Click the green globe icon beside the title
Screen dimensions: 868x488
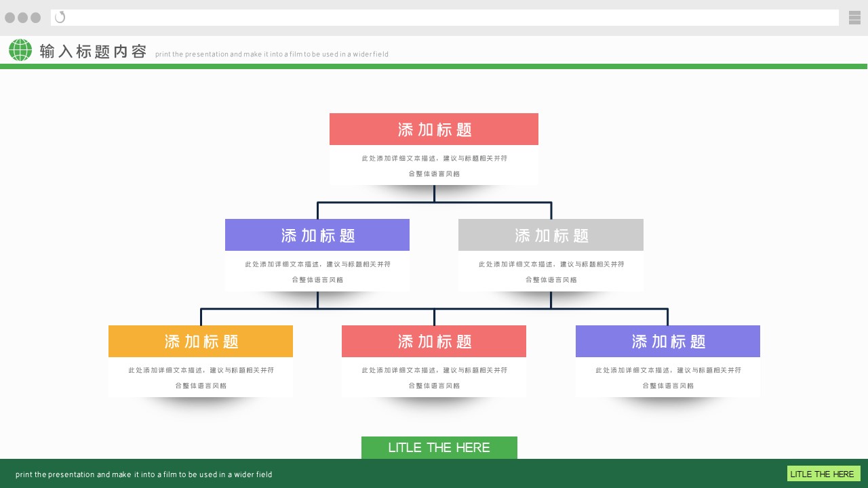[20, 50]
